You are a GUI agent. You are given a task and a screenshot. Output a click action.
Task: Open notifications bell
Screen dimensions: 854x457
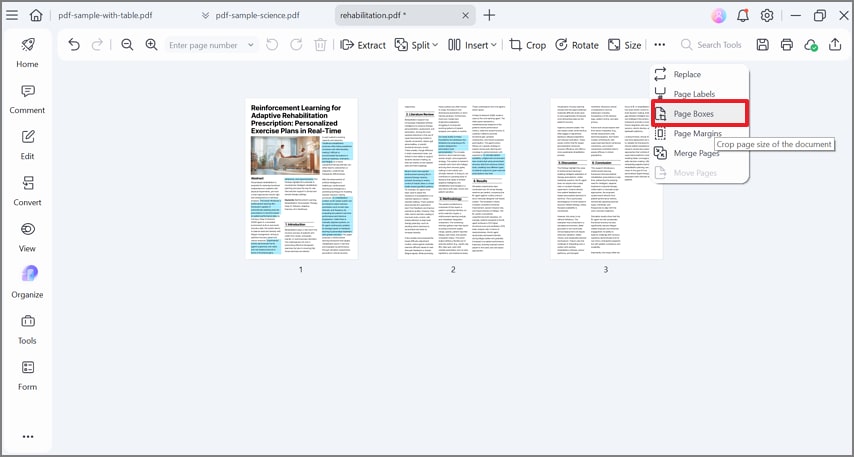pyautogui.click(x=743, y=15)
